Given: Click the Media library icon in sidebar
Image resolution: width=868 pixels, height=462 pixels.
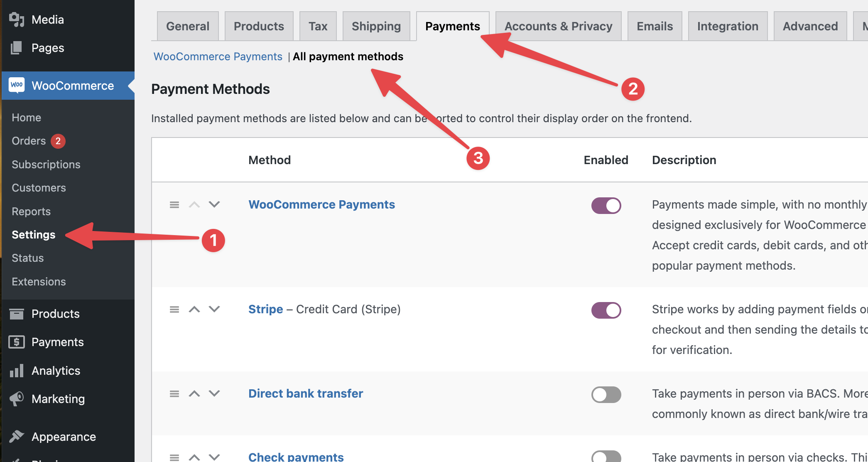Looking at the screenshot, I should point(17,20).
